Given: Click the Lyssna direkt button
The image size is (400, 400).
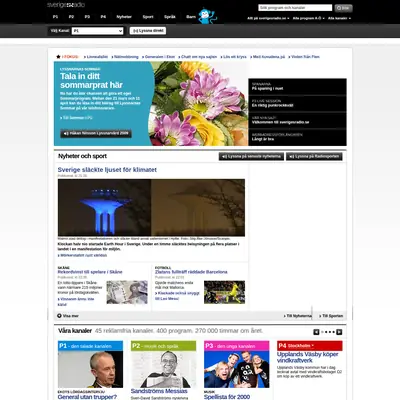Looking at the screenshot, I should 148,31.
